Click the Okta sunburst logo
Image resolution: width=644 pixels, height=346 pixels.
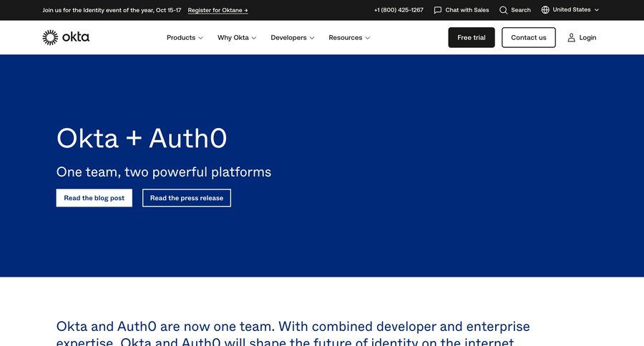[x=50, y=37]
